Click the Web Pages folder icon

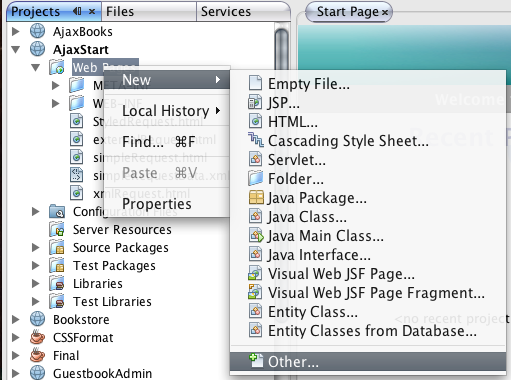57,67
